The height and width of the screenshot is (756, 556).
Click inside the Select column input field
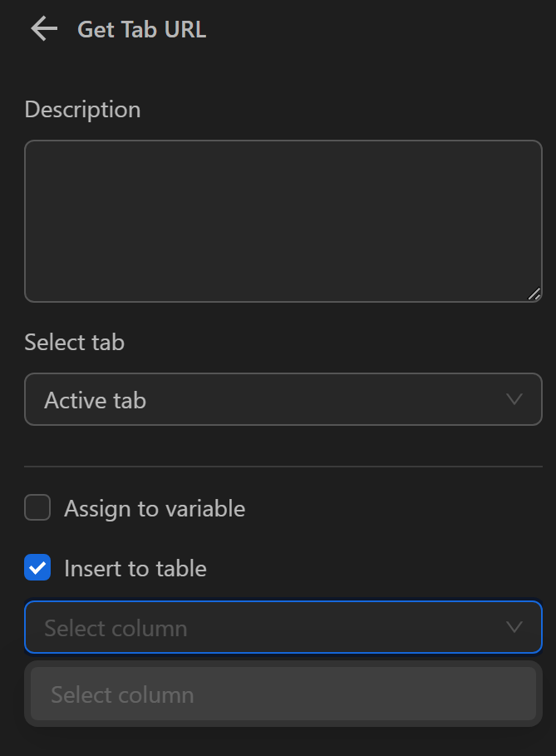(249, 628)
